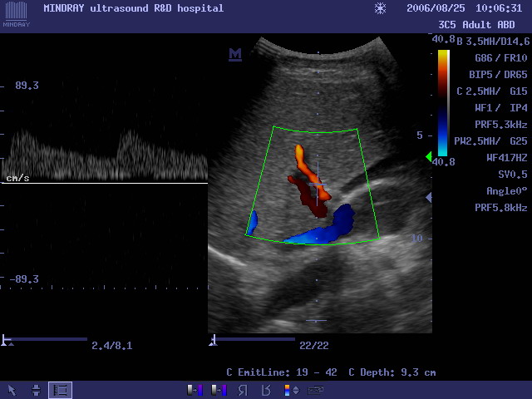The width and height of the screenshot is (532, 399).
Task: Click the freeze snowflake icon
Action: [381, 8]
